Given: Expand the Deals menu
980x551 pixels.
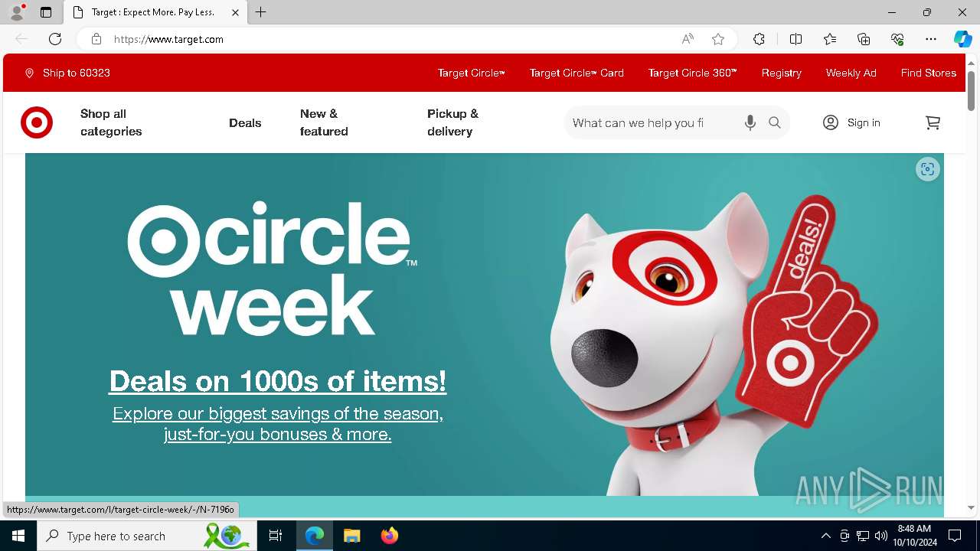Looking at the screenshot, I should tap(245, 122).
